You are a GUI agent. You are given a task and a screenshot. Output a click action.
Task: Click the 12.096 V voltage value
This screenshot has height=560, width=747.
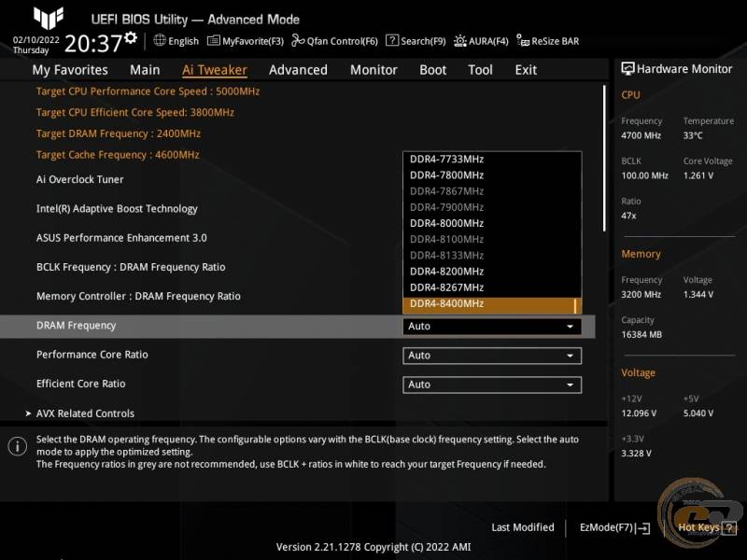tap(639, 413)
